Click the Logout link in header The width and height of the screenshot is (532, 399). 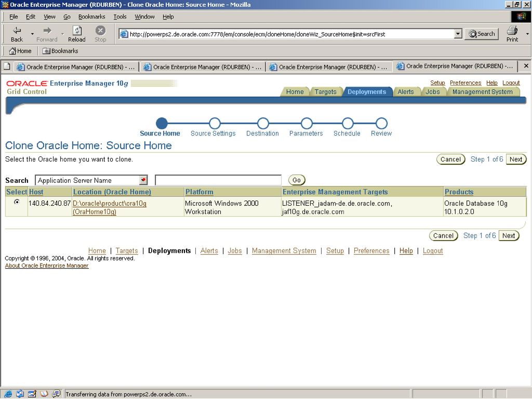[x=511, y=83]
